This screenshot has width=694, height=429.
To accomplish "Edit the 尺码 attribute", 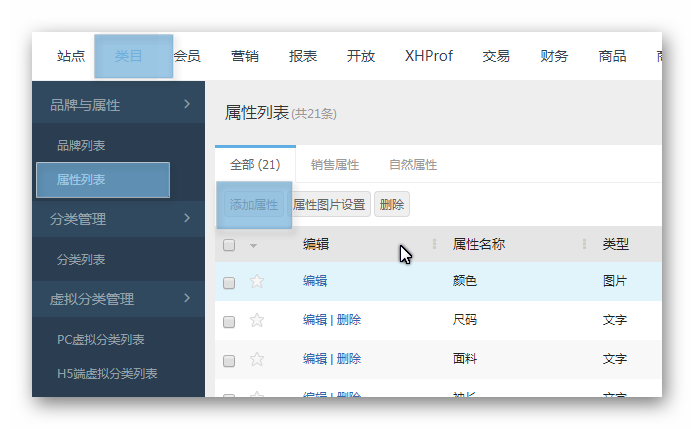I will (x=315, y=320).
